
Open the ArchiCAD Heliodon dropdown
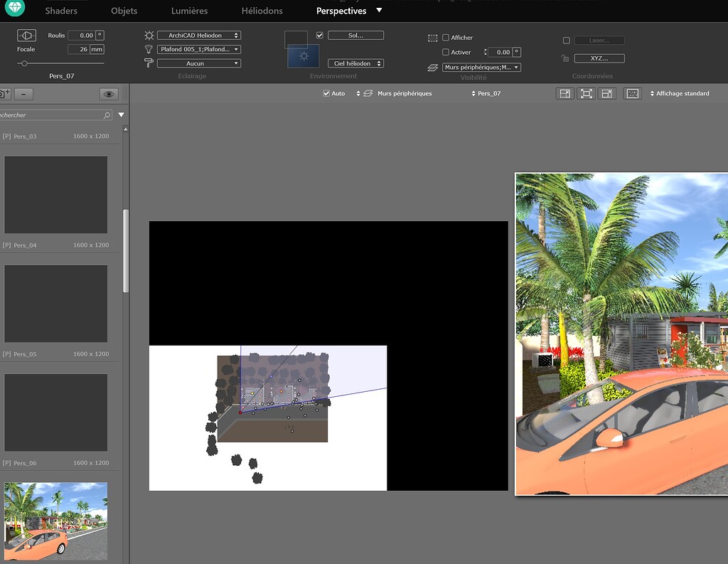pos(199,34)
